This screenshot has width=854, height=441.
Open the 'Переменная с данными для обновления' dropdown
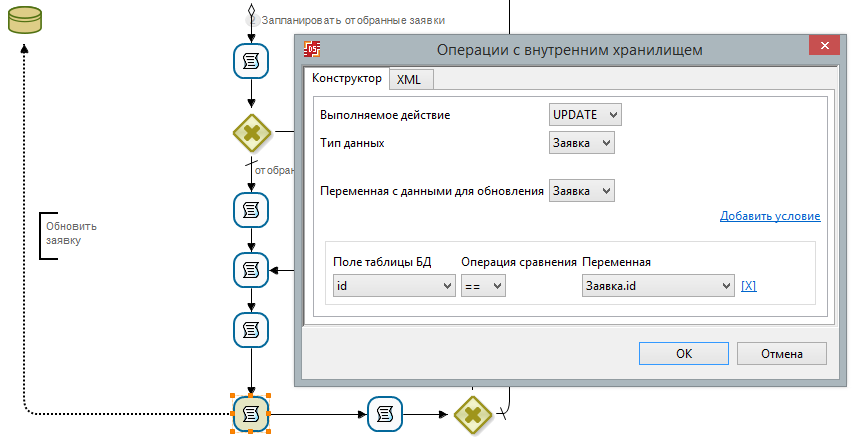[582, 190]
